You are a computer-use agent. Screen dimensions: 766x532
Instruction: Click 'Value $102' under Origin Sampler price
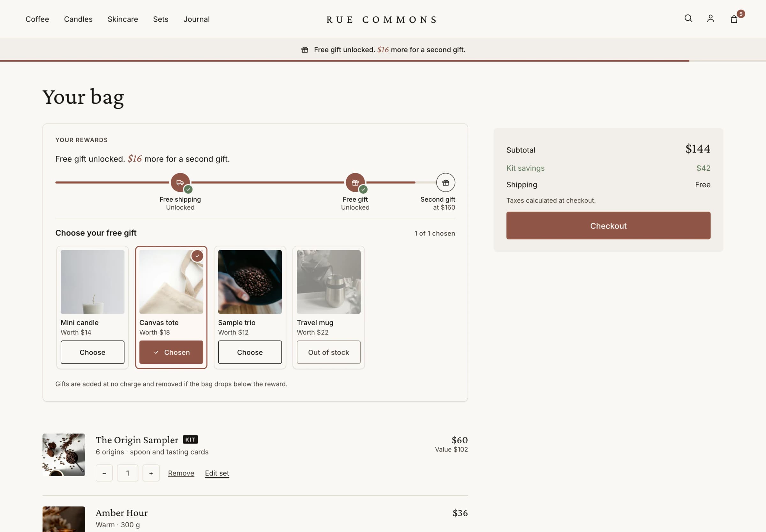pyautogui.click(x=451, y=449)
